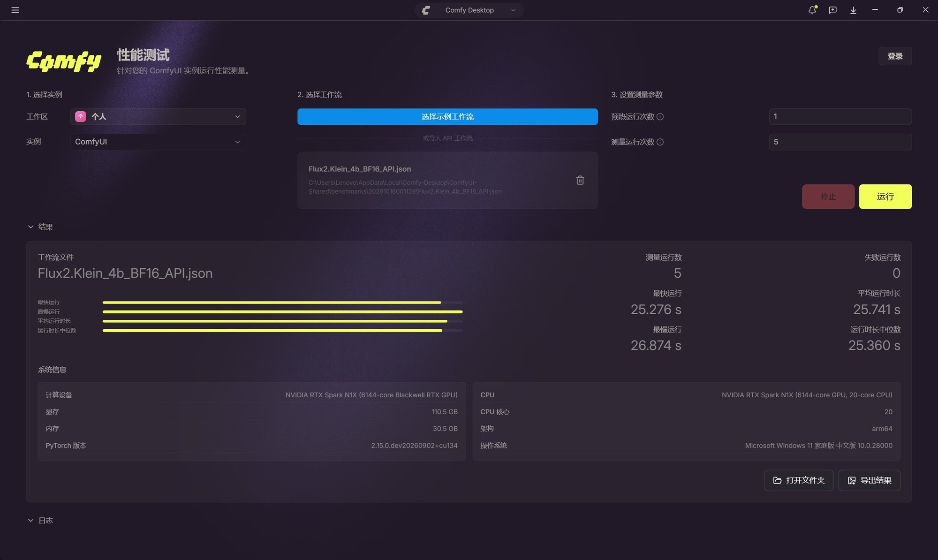Open the downloads arrow icon
Image resolution: width=938 pixels, height=560 pixels.
click(x=853, y=10)
